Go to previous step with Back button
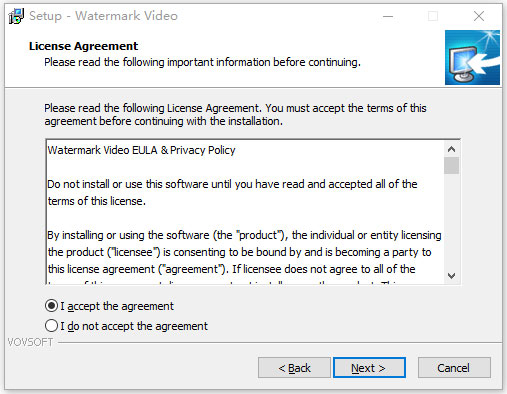507x394 pixels. point(294,368)
